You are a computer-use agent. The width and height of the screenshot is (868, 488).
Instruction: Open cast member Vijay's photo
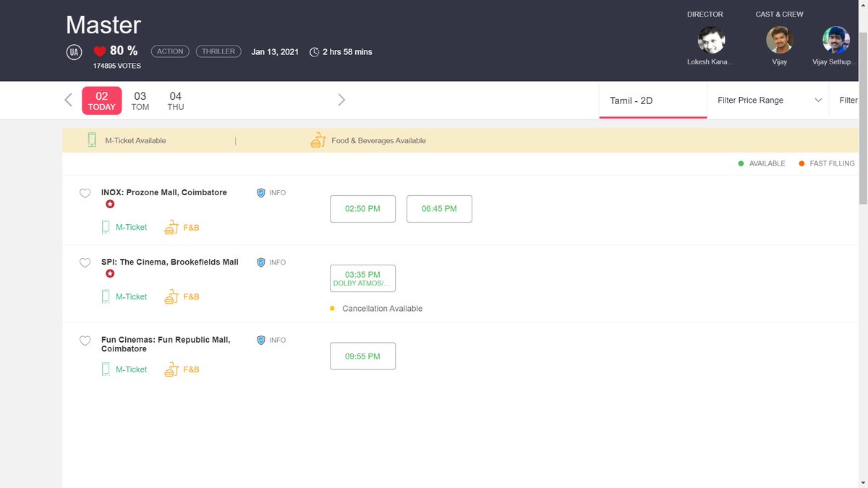point(780,40)
